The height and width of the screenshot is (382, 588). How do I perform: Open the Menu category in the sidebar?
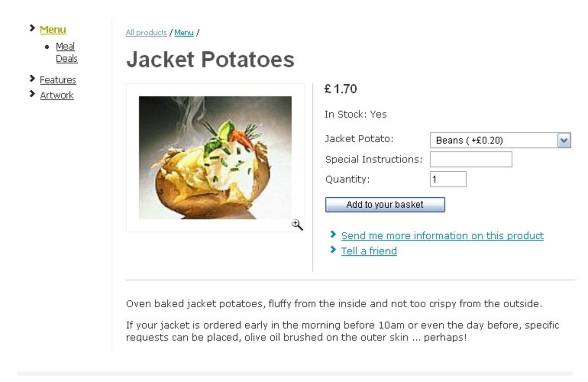pyautogui.click(x=53, y=29)
